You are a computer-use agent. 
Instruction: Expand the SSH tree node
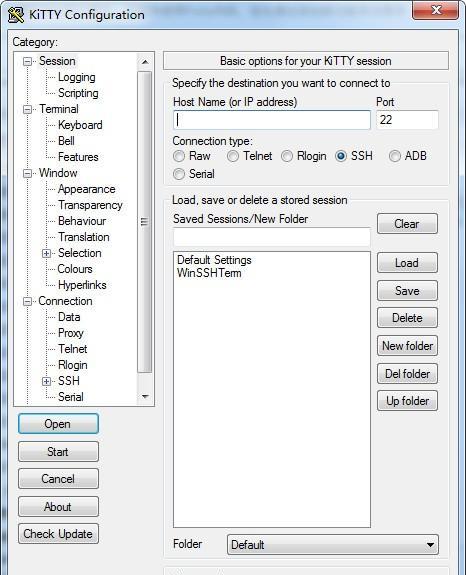point(46,381)
